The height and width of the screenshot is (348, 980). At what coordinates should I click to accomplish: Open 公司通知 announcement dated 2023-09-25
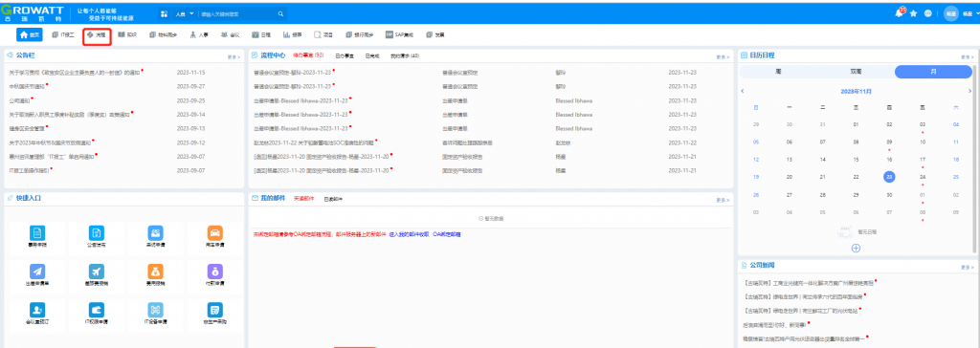[x=19, y=100]
